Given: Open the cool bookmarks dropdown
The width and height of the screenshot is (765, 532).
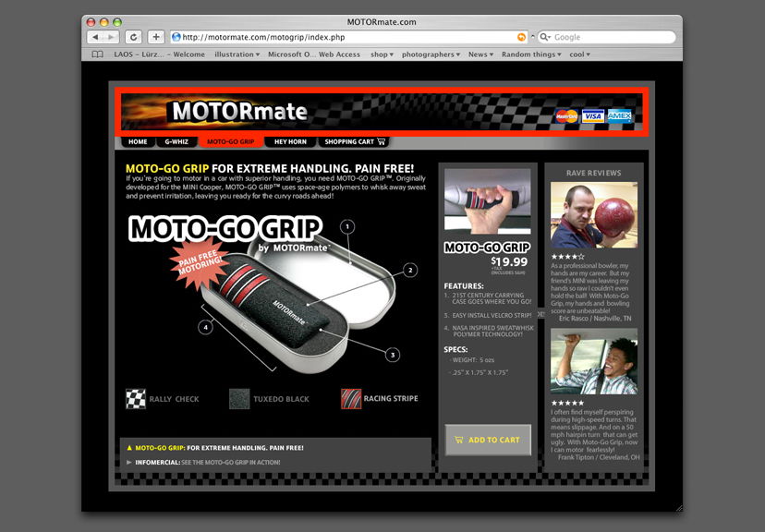Looking at the screenshot, I should pyautogui.click(x=579, y=54).
